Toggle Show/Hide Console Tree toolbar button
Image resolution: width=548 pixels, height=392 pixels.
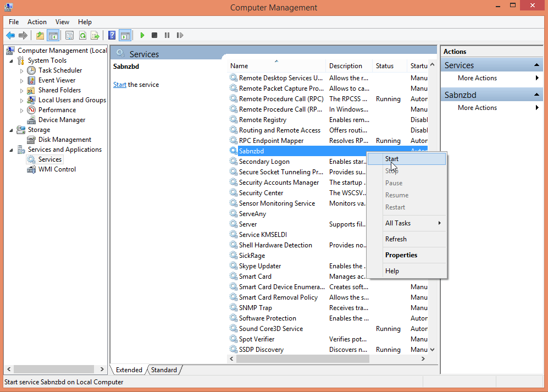tap(53, 35)
